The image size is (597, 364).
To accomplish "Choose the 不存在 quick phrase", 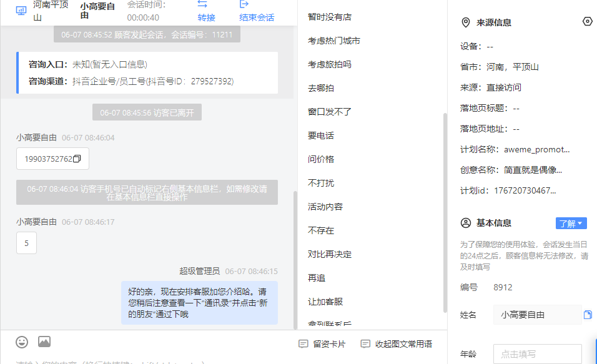I will [x=321, y=230].
